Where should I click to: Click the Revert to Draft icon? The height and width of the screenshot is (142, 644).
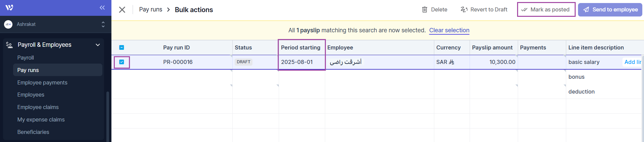464,10
